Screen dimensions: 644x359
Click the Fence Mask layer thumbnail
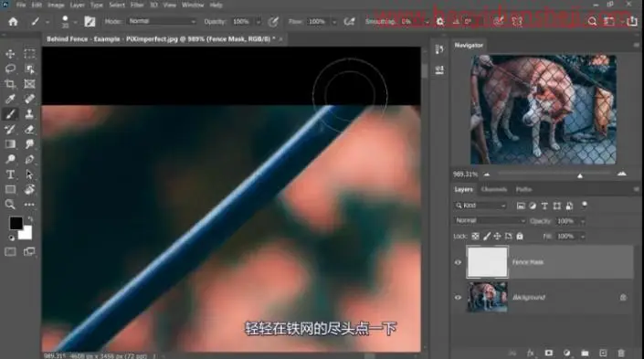487,261
